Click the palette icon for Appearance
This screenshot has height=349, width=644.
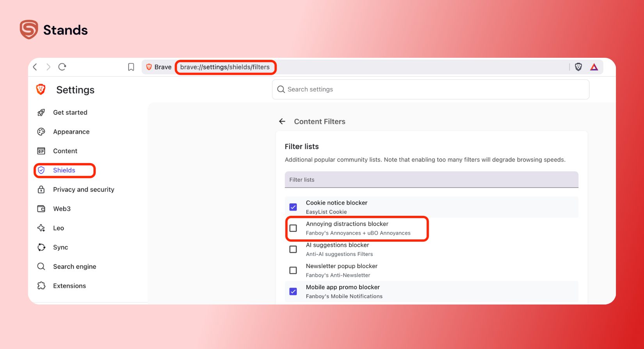(41, 132)
